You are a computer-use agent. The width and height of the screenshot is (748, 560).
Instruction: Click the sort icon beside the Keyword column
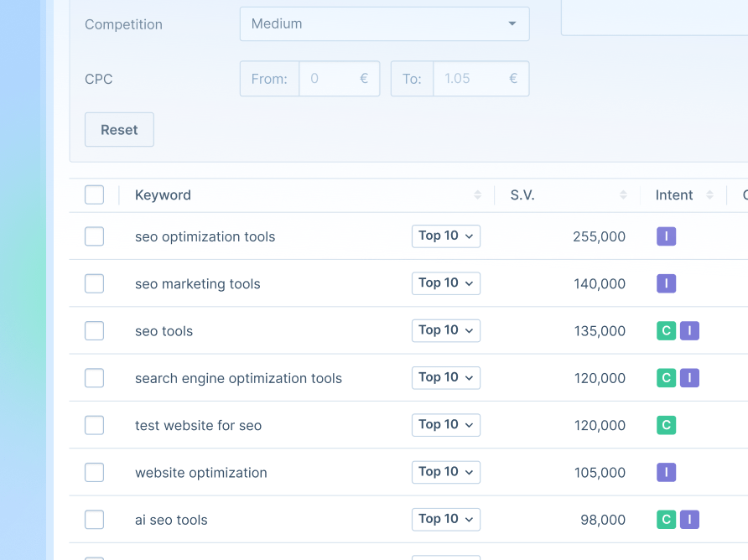click(x=478, y=194)
